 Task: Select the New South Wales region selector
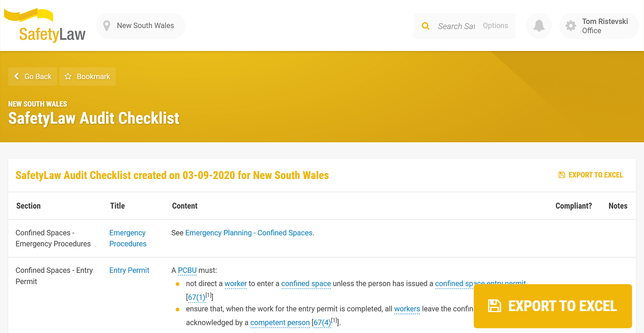140,25
